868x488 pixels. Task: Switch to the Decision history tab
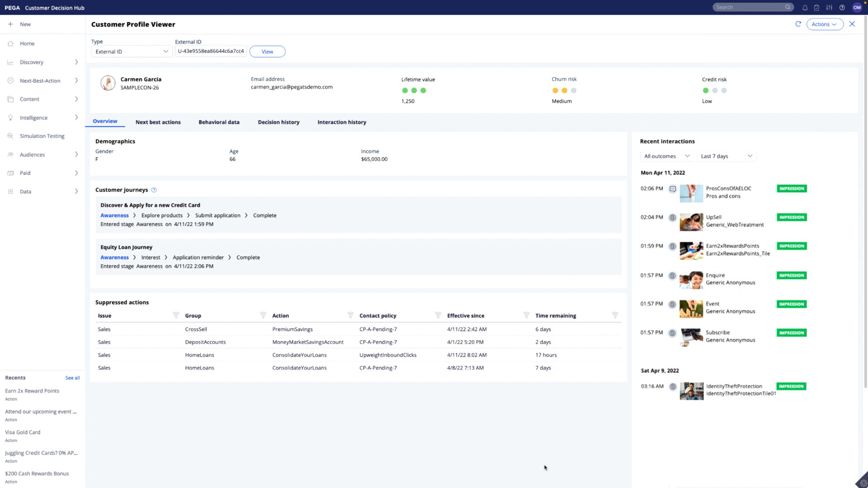[x=278, y=122]
